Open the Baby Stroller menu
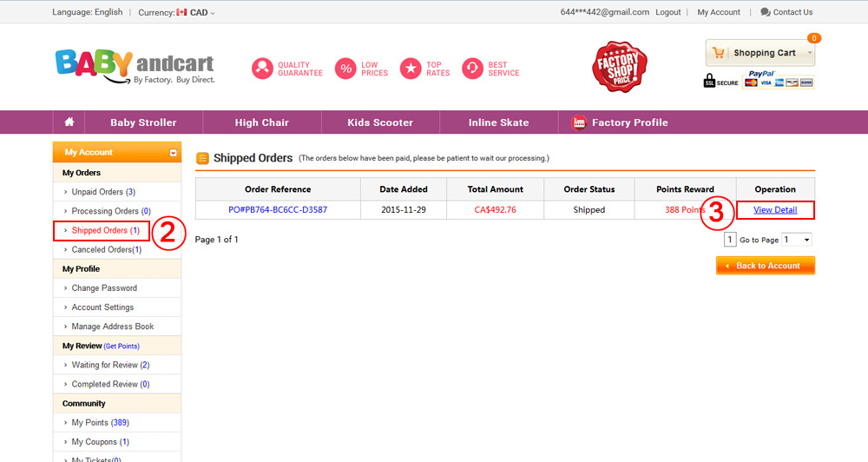The height and width of the screenshot is (462, 868). (x=143, y=122)
